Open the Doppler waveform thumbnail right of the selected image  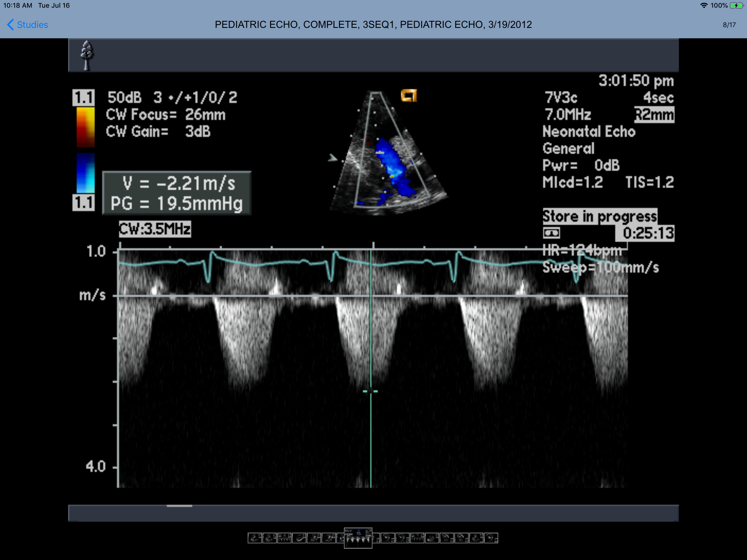point(418,538)
